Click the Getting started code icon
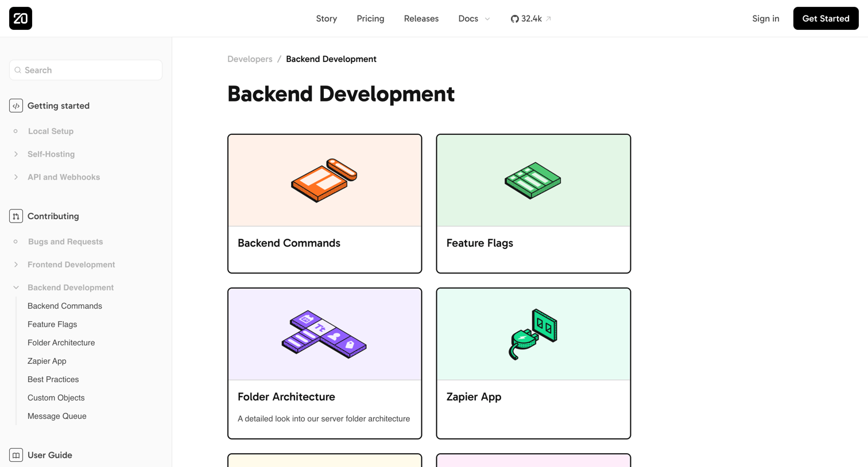Viewport: 868px width, 467px height. tap(16, 106)
